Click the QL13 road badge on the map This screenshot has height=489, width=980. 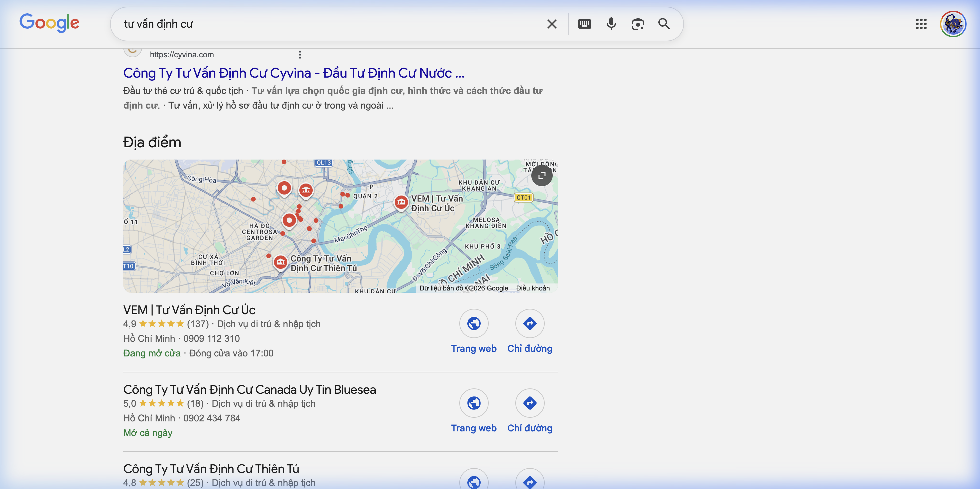(323, 162)
